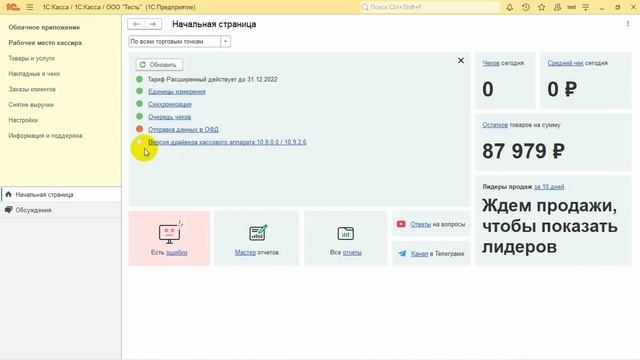
Task: Open Единицы измерения link
Action: pyautogui.click(x=177, y=91)
